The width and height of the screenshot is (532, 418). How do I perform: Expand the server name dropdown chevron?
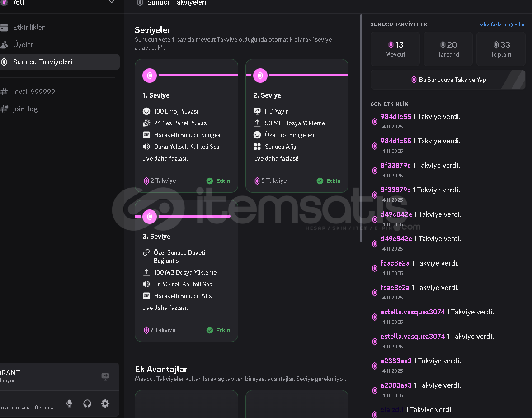coord(112,3)
